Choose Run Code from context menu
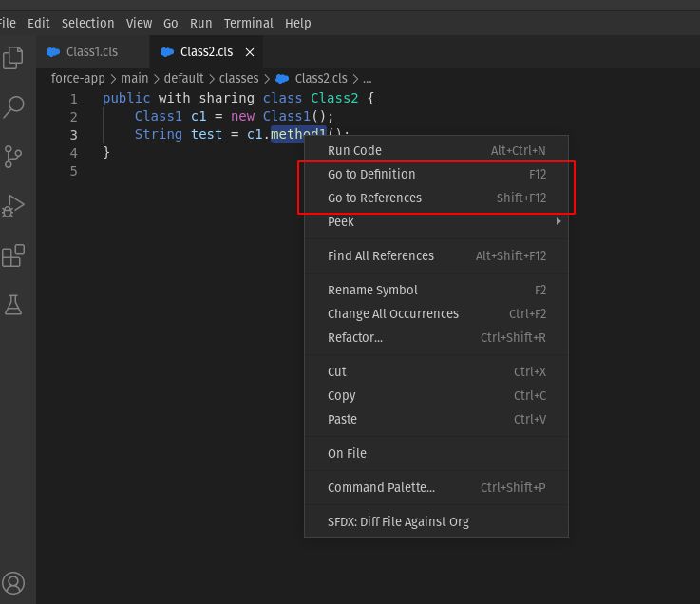 pos(436,150)
